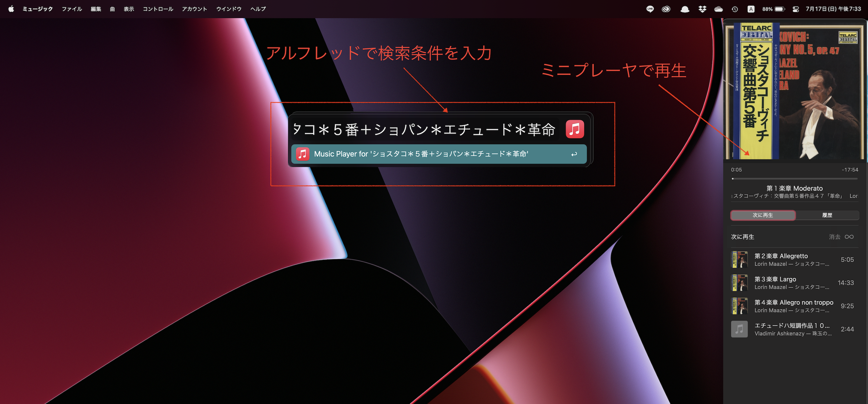Click the playback progress bar in the mini player
The width and height of the screenshot is (868, 404).
pyautogui.click(x=795, y=179)
